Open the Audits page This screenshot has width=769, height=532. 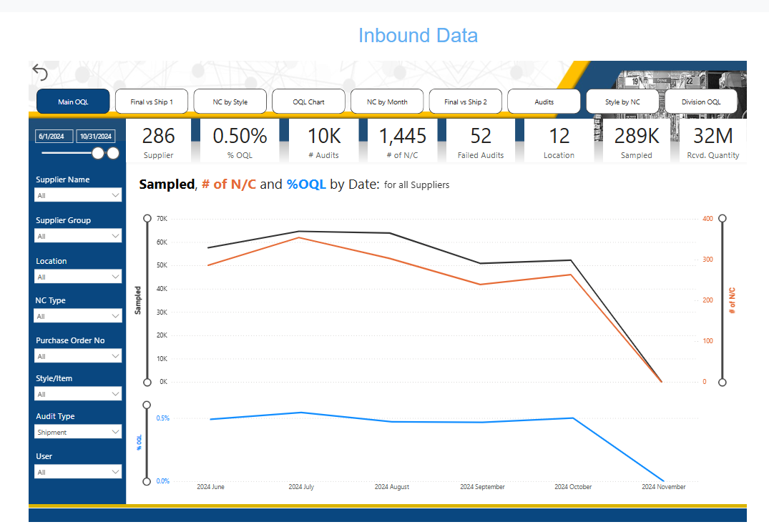click(x=544, y=101)
